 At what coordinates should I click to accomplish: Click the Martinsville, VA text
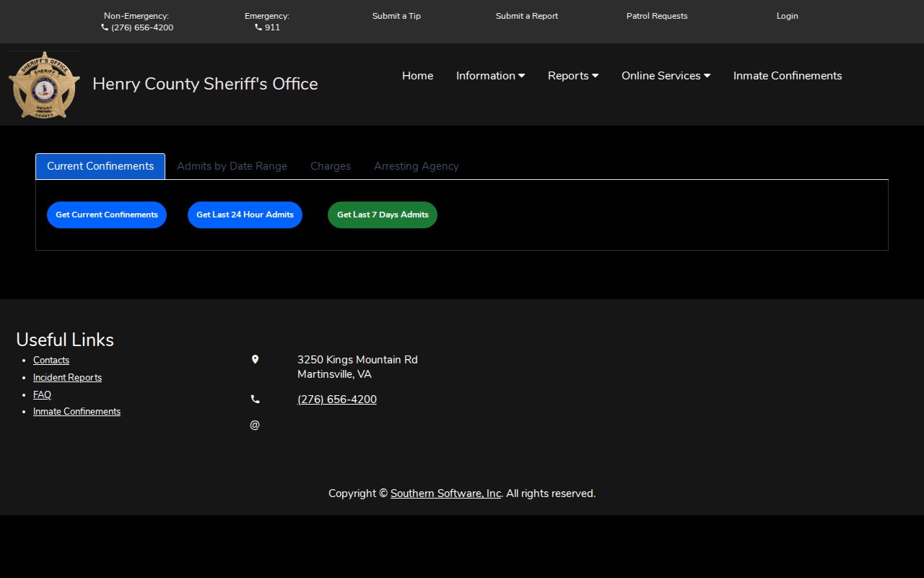point(334,374)
